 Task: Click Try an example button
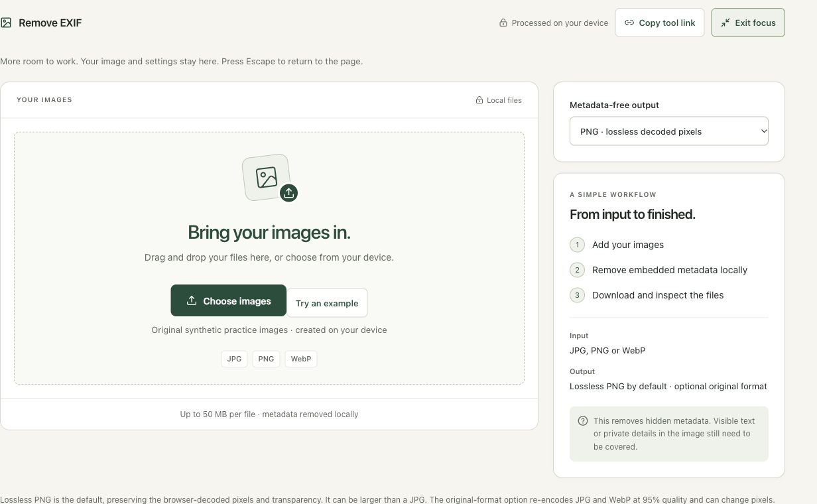[x=327, y=303]
